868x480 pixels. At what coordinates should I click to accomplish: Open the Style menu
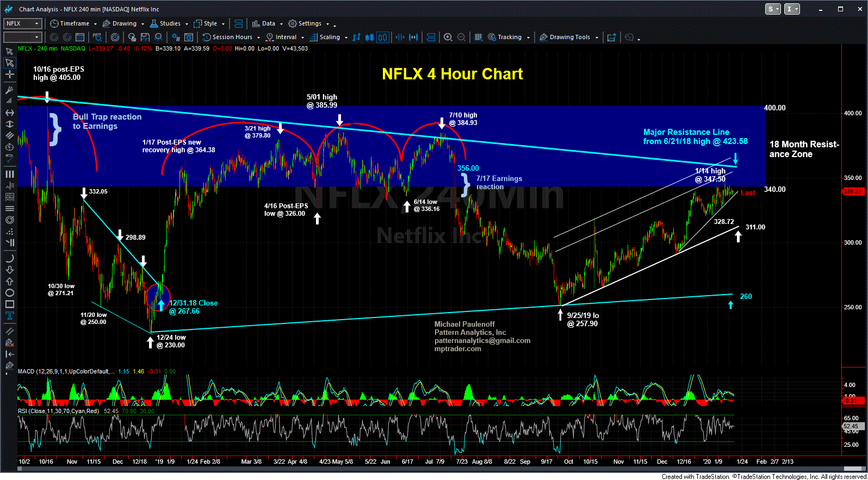[209, 23]
